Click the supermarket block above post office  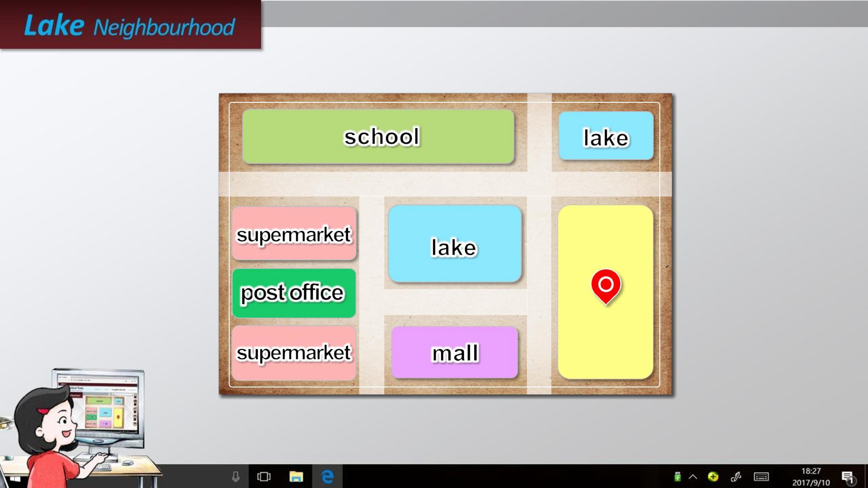pos(294,233)
